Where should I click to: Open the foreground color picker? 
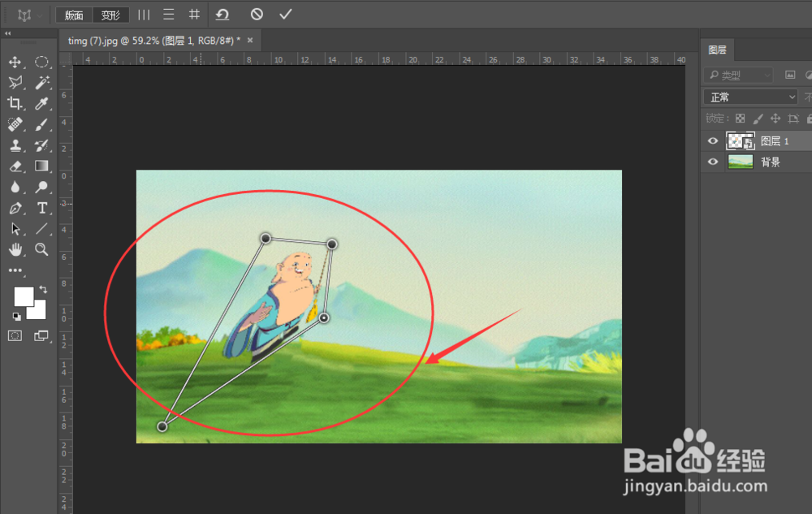(22, 296)
